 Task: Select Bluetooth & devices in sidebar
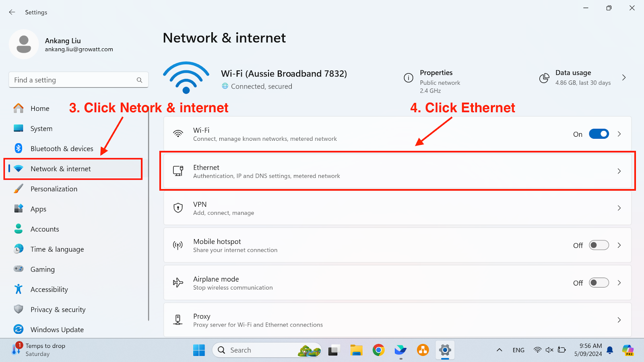[62, 148]
